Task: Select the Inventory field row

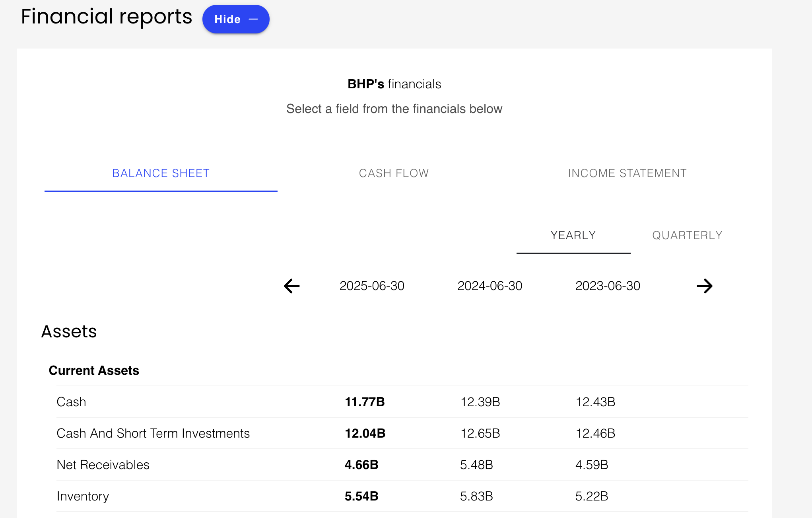Action: [x=83, y=496]
